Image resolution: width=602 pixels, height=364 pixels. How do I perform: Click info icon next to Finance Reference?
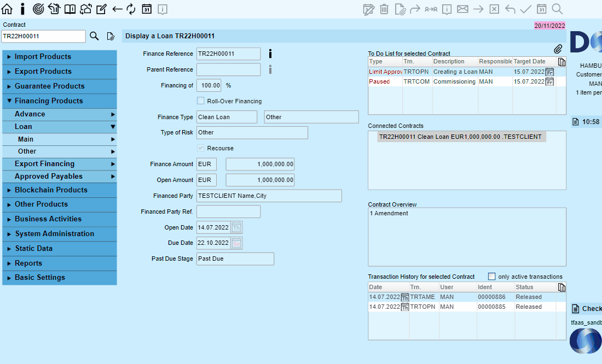coord(270,54)
